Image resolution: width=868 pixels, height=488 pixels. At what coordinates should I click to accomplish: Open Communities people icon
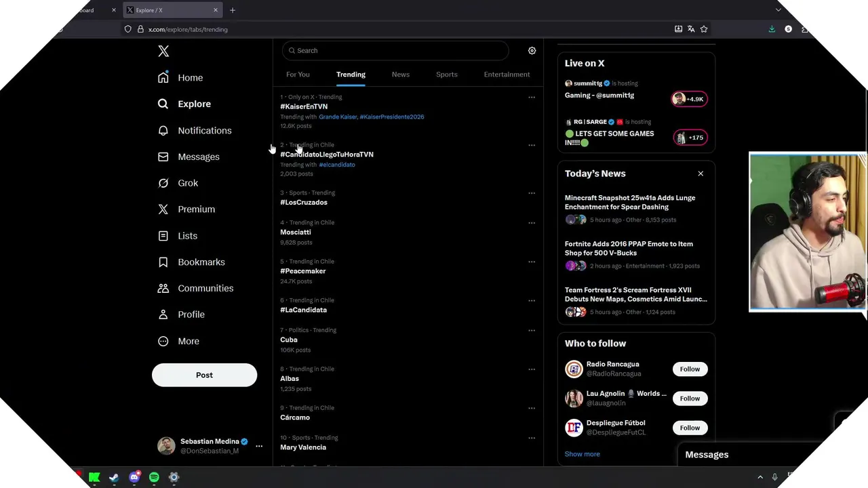(x=163, y=288)
